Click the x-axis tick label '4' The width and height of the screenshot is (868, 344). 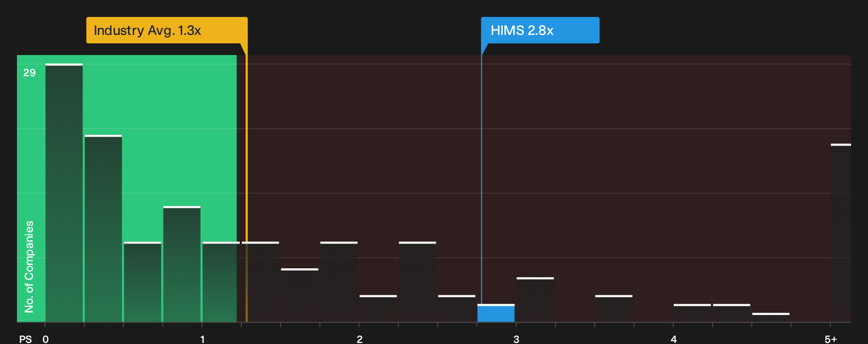click(x=673, y=339)
